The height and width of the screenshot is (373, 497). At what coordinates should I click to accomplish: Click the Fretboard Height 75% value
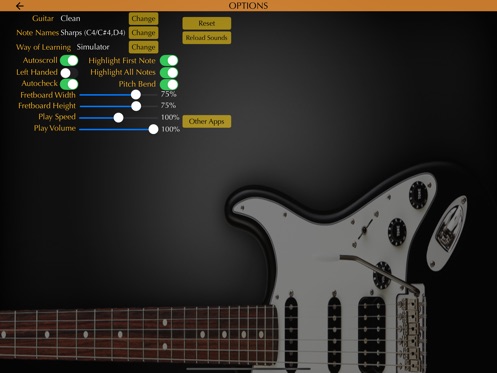tap(168, 105)
